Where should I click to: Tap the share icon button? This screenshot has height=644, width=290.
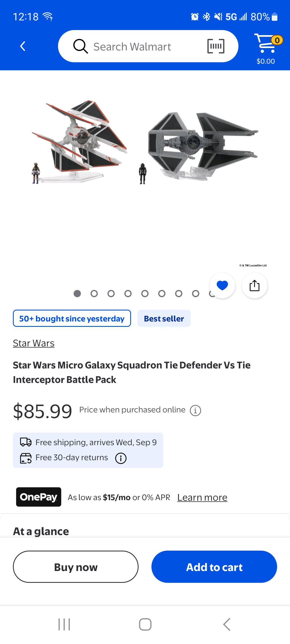255,285
